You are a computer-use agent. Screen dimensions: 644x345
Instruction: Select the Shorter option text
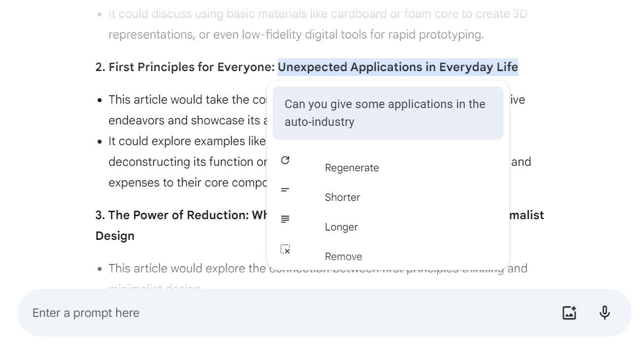(342, 197)
